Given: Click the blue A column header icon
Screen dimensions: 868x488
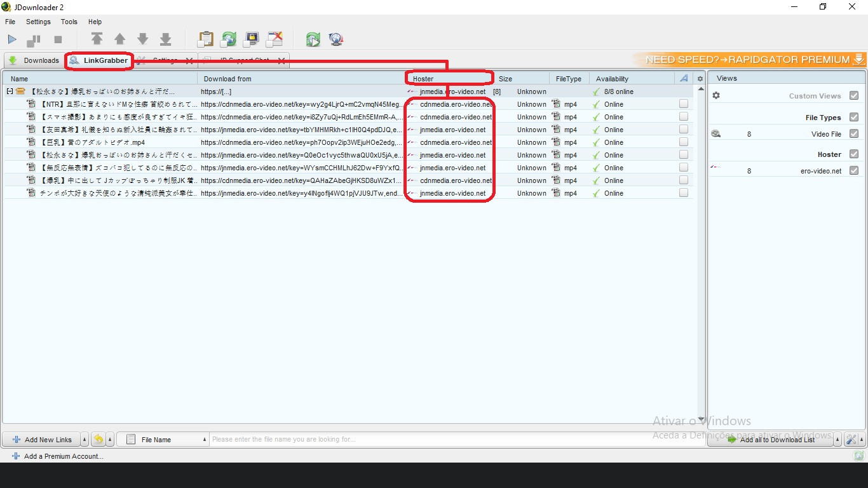Looking at the screenshot, I should coord(684,79).
